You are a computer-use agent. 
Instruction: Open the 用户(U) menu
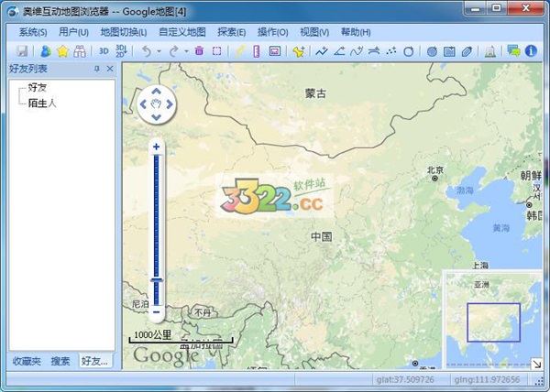73,32
